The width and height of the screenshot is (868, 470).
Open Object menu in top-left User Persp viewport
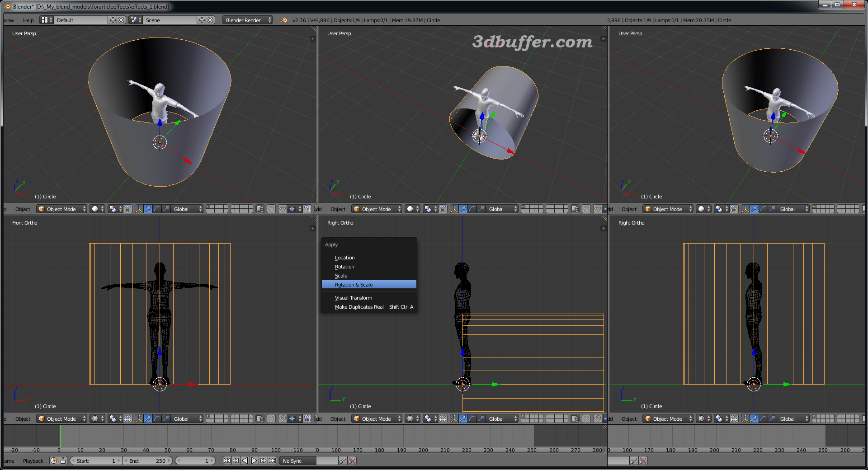[x=23, y=209]
